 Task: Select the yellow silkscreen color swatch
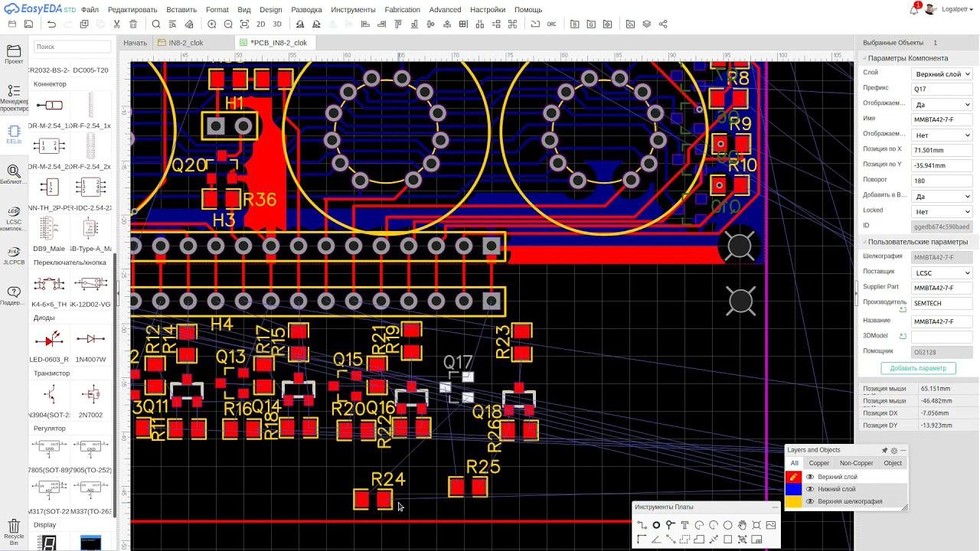pos(794,501)
